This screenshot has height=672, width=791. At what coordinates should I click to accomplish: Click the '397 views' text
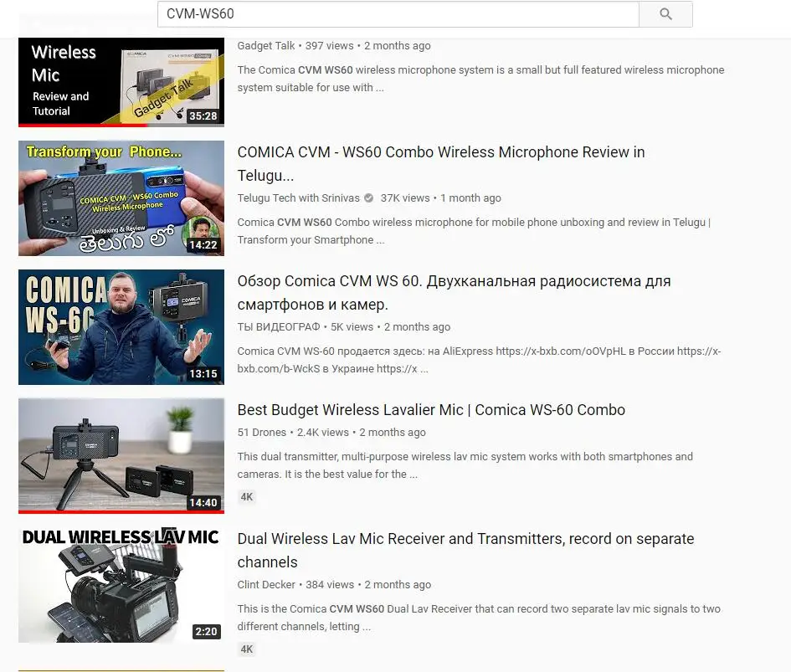[x=330, y=45]
